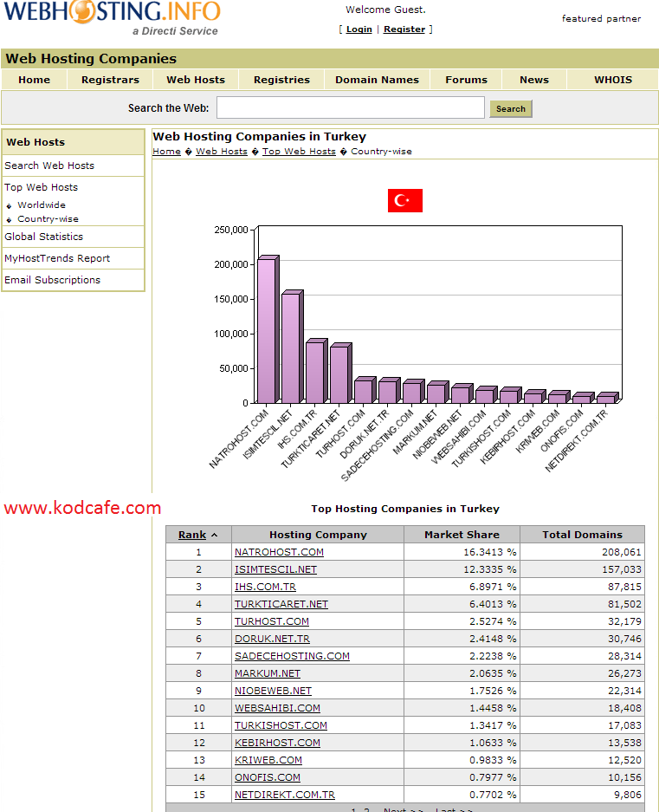This screenshot has height=812, width=659.
Task: Open Email Subscriptions in sidebar
Action: click(x=52, y=280)
